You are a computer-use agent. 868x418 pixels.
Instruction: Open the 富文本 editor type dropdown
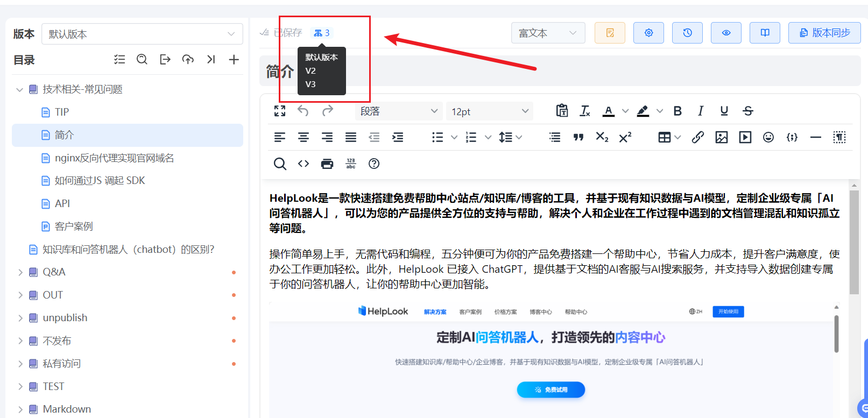tap(548, 33)
